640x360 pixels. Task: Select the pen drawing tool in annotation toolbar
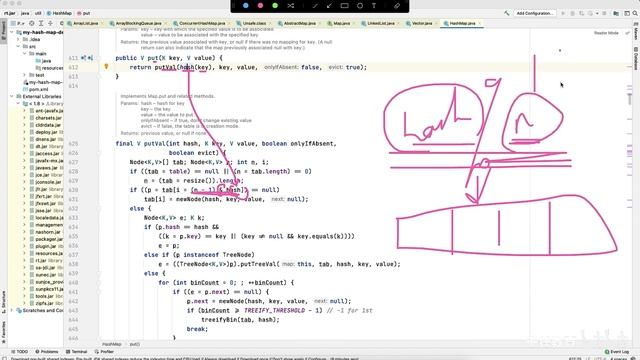pos(315,6)
